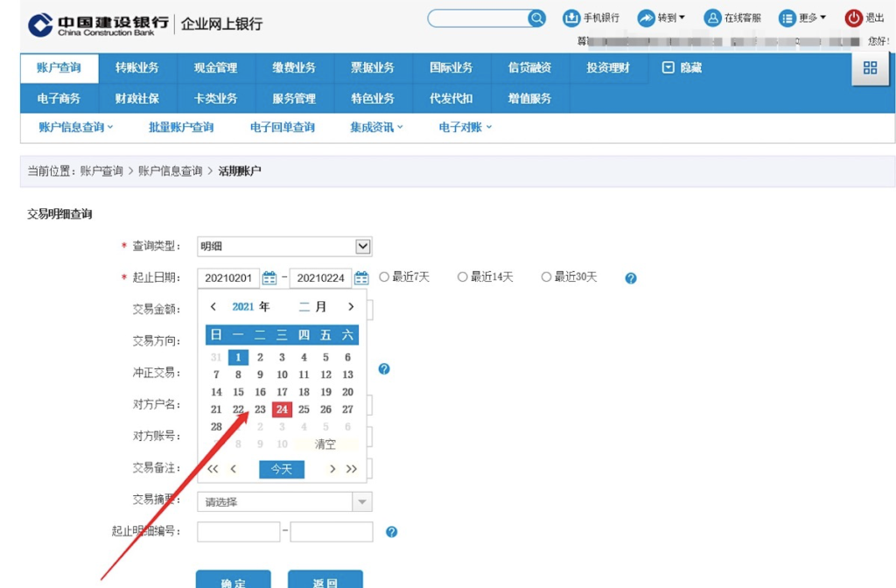The height and width of the screenshot is (588, 896).
Task: Click the header search input box
Action: [478, 18]
